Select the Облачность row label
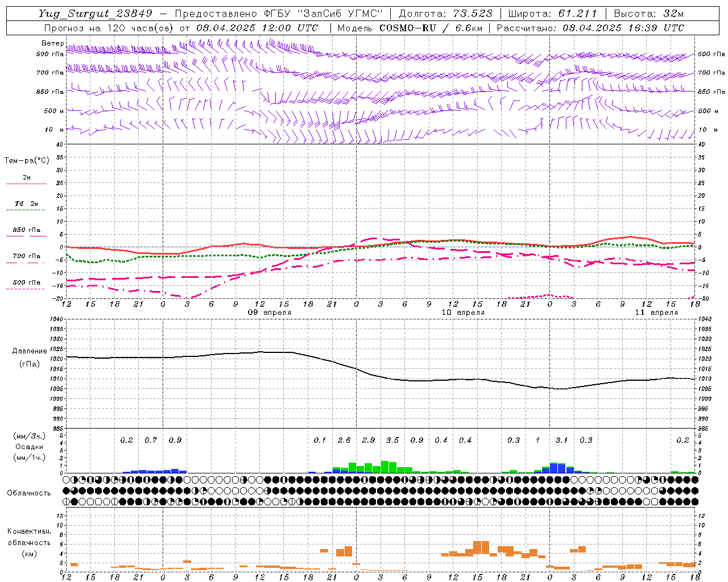 (x=28, y=493)
